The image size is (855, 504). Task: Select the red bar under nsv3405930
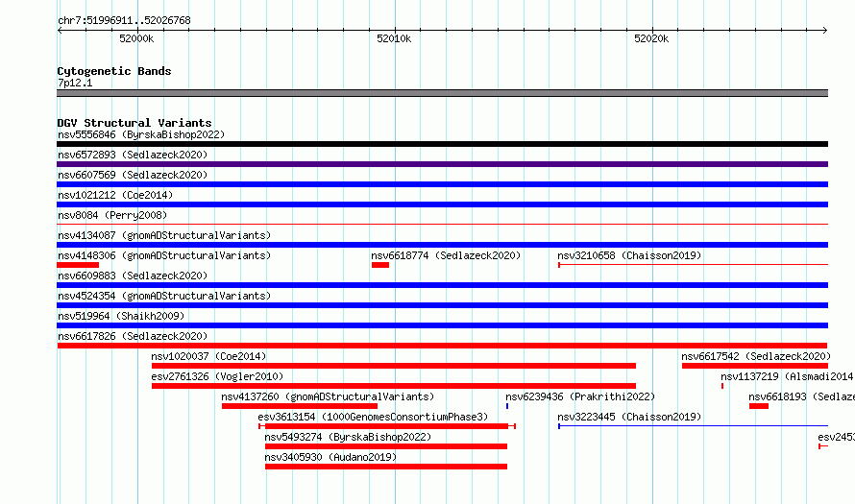[x=386, y=467]
